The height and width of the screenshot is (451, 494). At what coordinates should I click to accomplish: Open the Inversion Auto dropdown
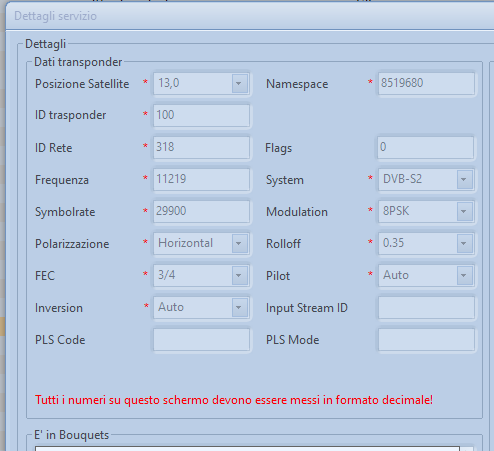(201, 307)
